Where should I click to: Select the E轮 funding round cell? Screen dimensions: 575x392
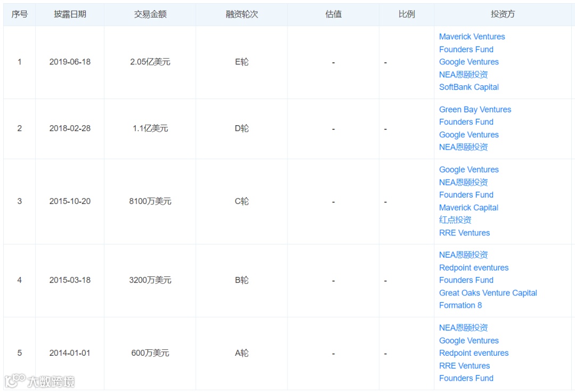point(242,62)
